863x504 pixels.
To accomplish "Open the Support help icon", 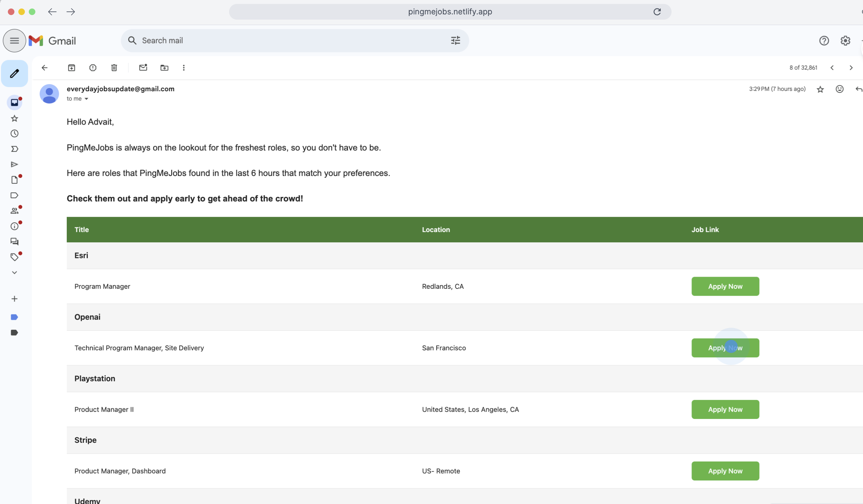I will click(x=824, y=41).
